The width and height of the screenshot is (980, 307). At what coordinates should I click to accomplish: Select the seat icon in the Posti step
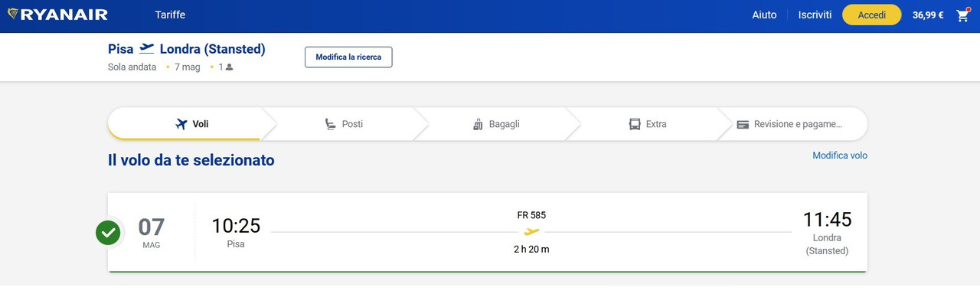pos(331,124)
